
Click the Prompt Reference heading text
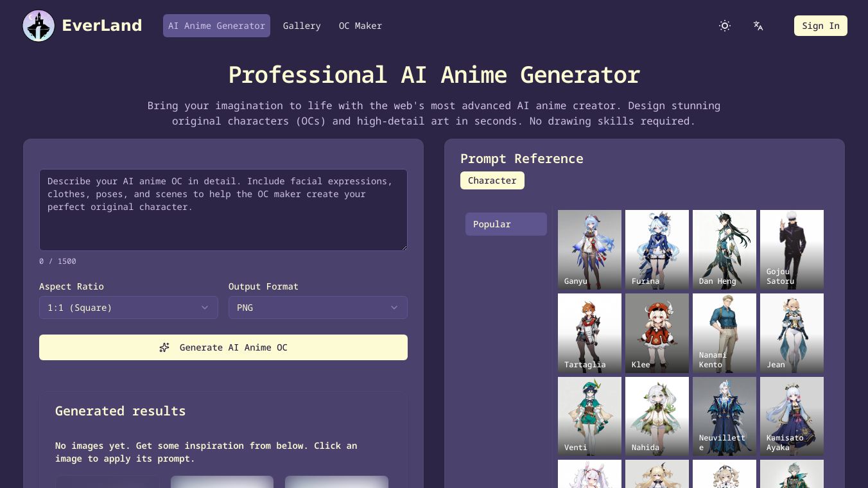pos(522,159)
